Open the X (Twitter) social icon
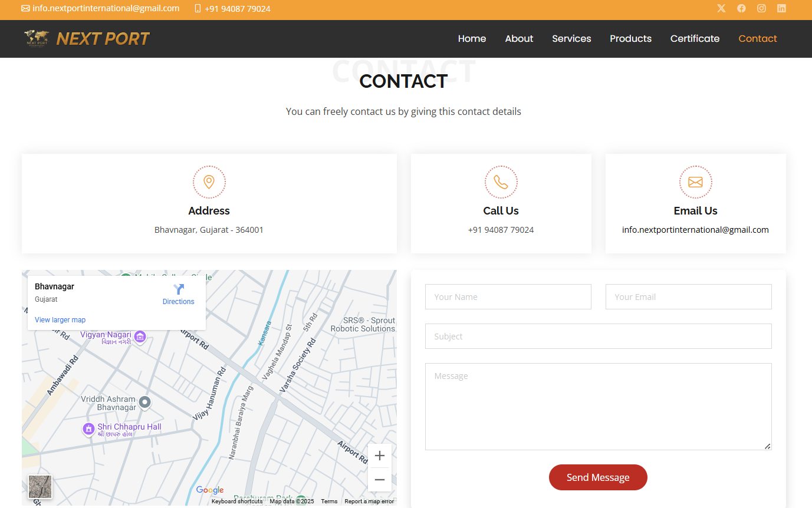812x508 pixels. click(721, 8)
